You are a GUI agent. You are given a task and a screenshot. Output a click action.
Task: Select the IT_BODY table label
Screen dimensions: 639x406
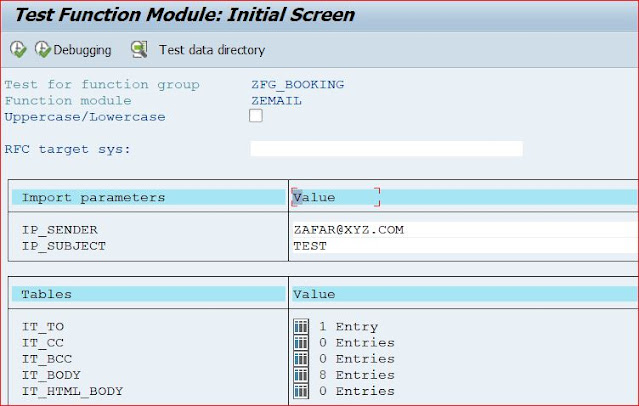[51, 375]
